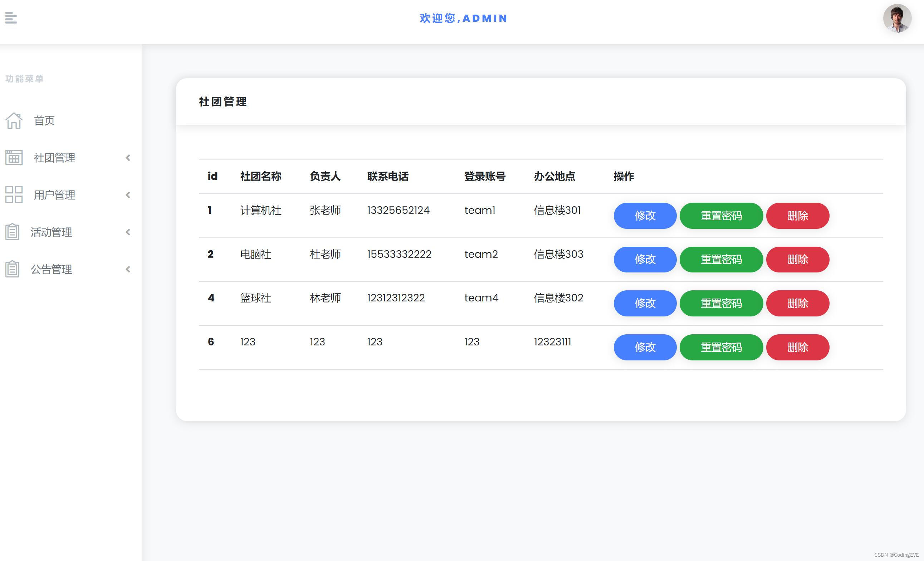Open 活动管理 sidebar menu item

52,232
